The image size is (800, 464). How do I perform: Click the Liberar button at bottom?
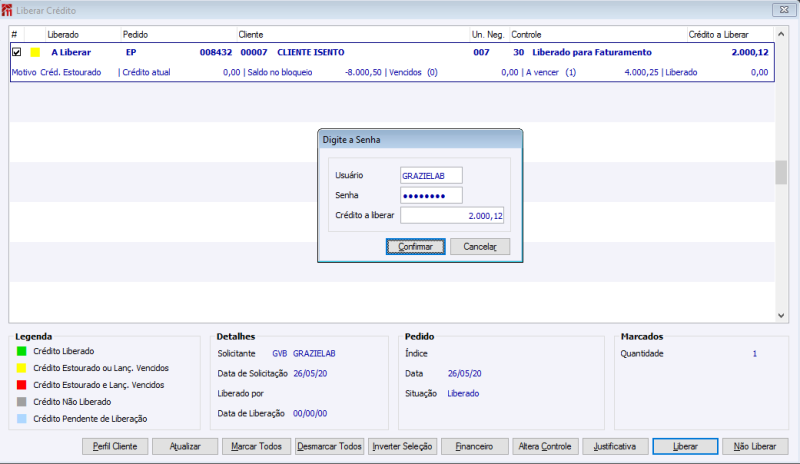[685, 446]
